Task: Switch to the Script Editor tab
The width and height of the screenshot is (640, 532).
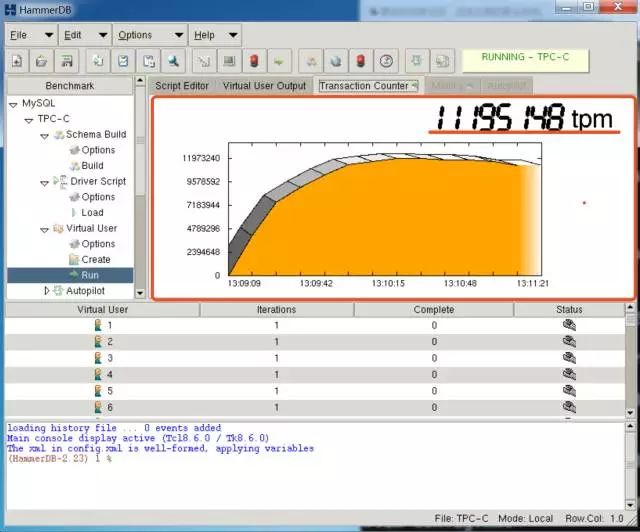Action: pyautogui.click(x=182, y=86)
